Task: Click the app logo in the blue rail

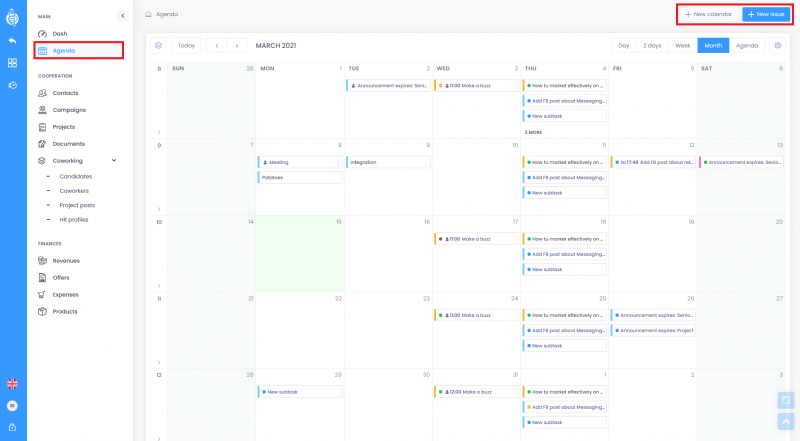Action: [x=12, y=18]
